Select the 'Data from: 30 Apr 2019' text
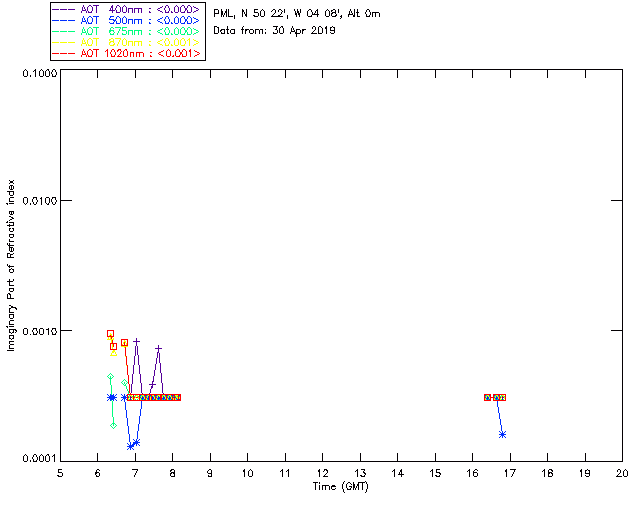The width and height of the screenshot is (640, 512). tap(274, 31)
